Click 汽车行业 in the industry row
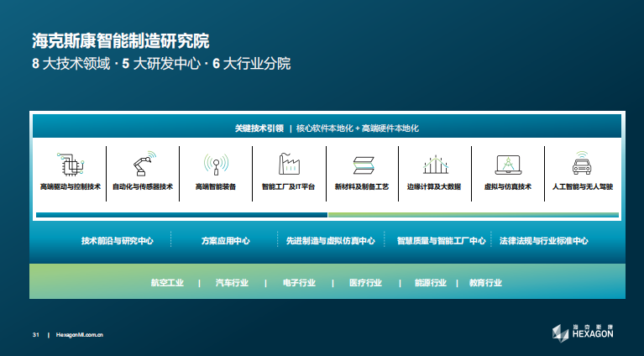This screenshot has width=644, height=356. point(232,283)
